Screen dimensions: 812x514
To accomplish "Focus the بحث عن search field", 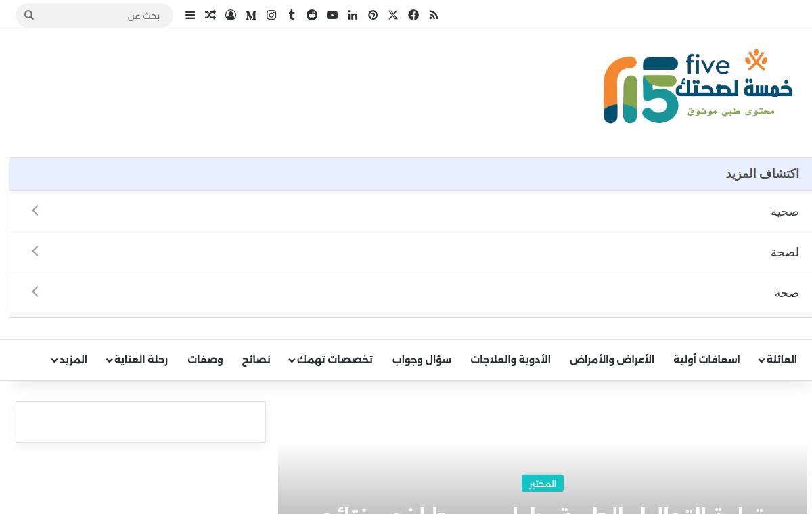I will pos(94,16).
